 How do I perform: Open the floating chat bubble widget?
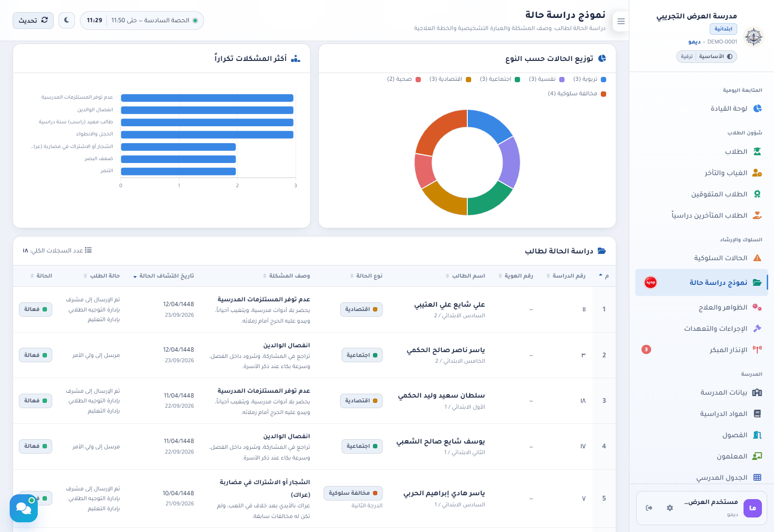click(24, 508)
